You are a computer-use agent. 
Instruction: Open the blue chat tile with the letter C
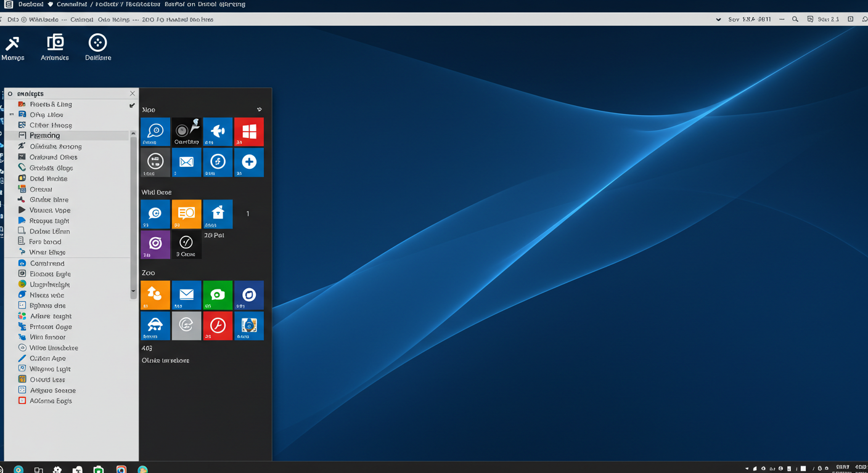[x=155, y=214]
